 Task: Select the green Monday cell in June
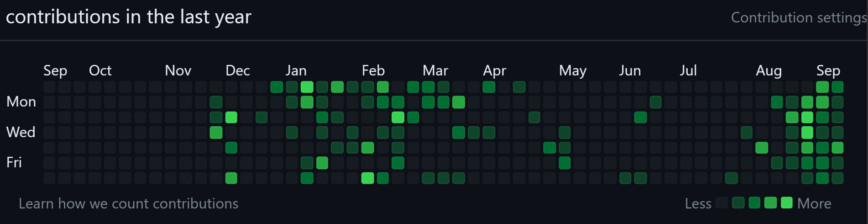pyautogui.click(x=655, y=102)
